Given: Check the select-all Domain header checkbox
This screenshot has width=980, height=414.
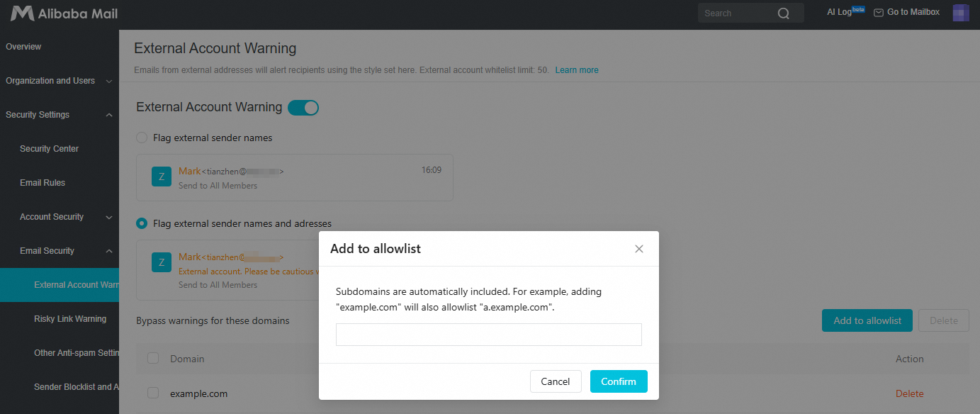Looking at the screenshot, I should tap(153, 358).
